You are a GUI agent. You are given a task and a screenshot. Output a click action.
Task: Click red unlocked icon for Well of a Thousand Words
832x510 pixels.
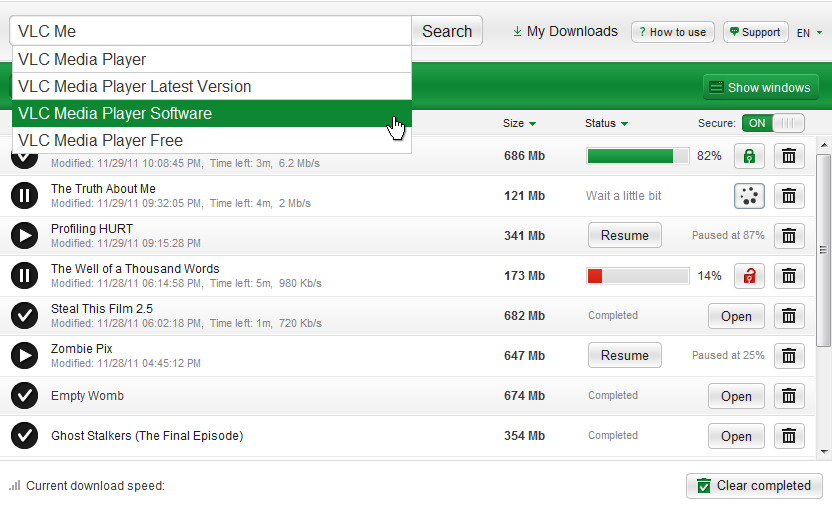749,276
